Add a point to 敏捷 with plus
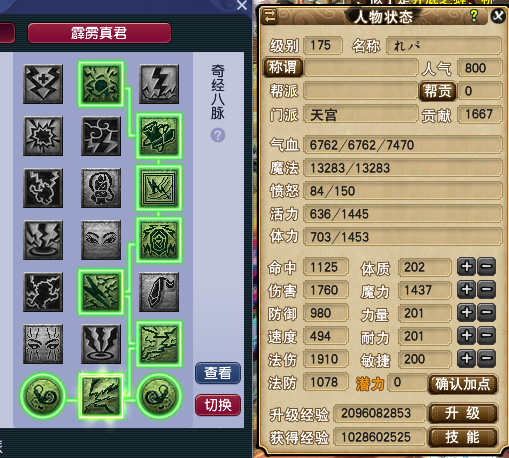 click(466, 359)
